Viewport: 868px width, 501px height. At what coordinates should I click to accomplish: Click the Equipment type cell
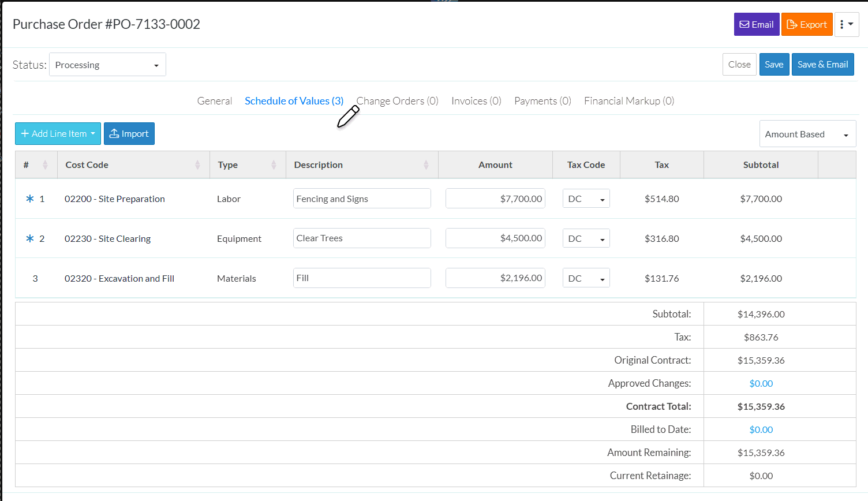pyautogui.click(x=239, y=238)
